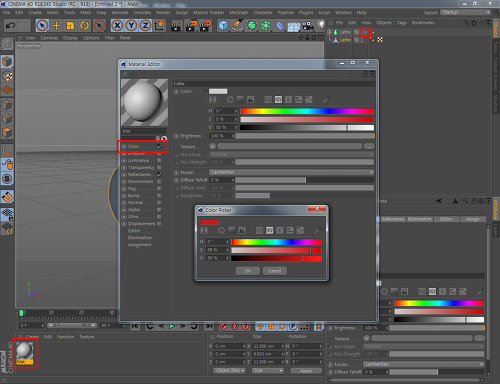Toggle X-axis lock
Viewport: 500px width, 384px height.
pyautogui.click(x=117, y=25)
